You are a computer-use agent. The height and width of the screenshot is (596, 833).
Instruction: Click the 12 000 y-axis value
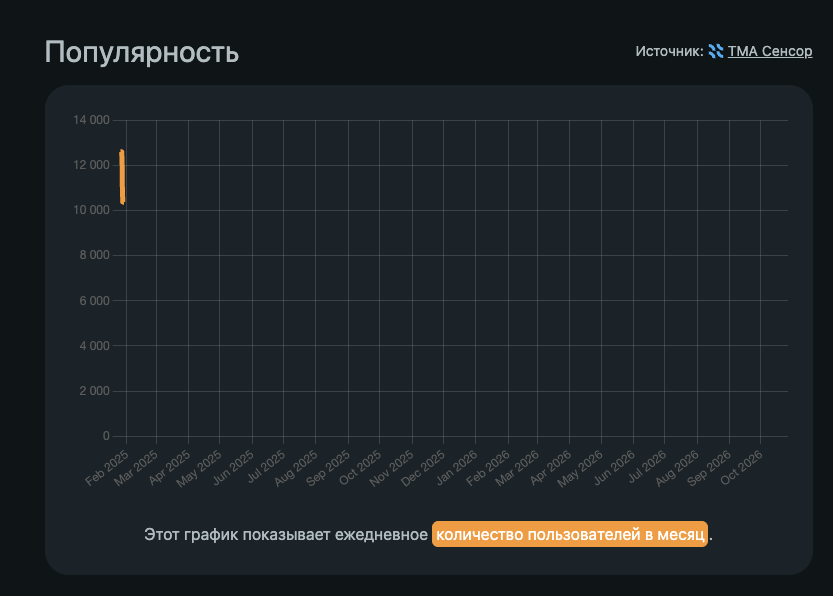tap(91, 165)
